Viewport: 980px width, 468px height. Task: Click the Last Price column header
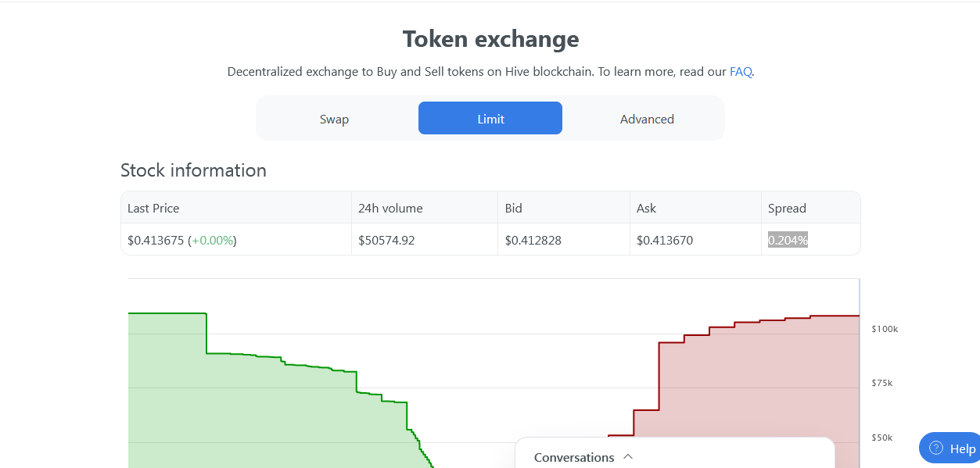point(153,209)
